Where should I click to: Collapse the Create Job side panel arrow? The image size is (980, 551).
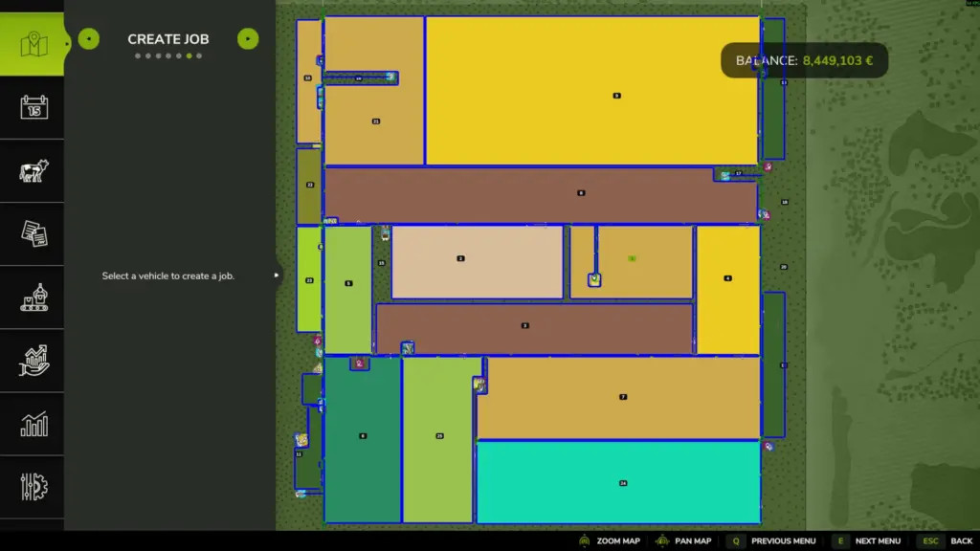click(277, 275)
